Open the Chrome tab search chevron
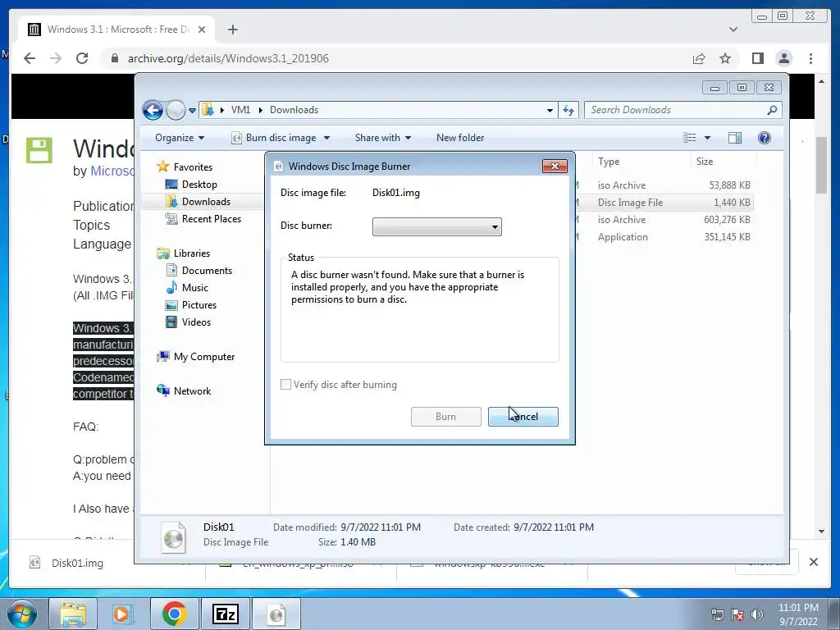This screenshot has width=840, height=630. coord(733,30)
